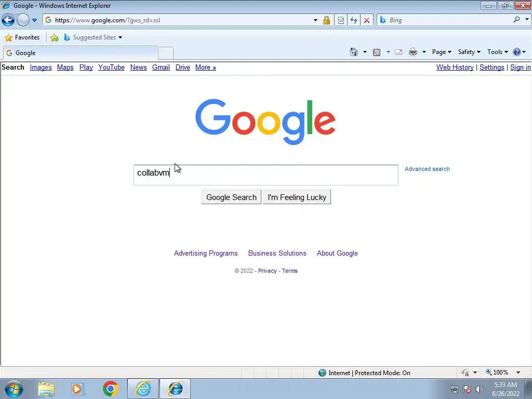Click the Play link
The image size is (532, 399).
click(x=86, y=67)
